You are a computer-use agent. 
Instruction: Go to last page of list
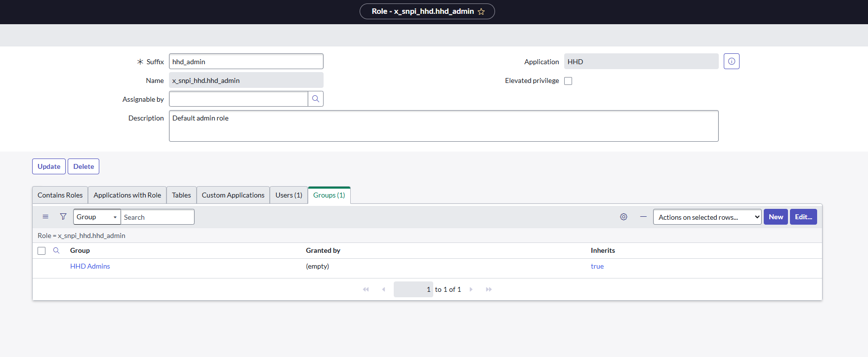(489, 289)
